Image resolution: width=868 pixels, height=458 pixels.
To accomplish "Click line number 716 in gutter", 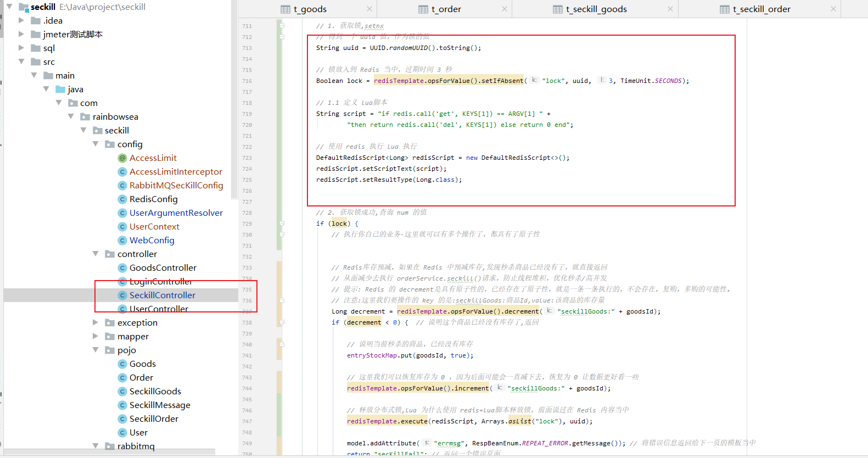I will (x=247, y=81).
